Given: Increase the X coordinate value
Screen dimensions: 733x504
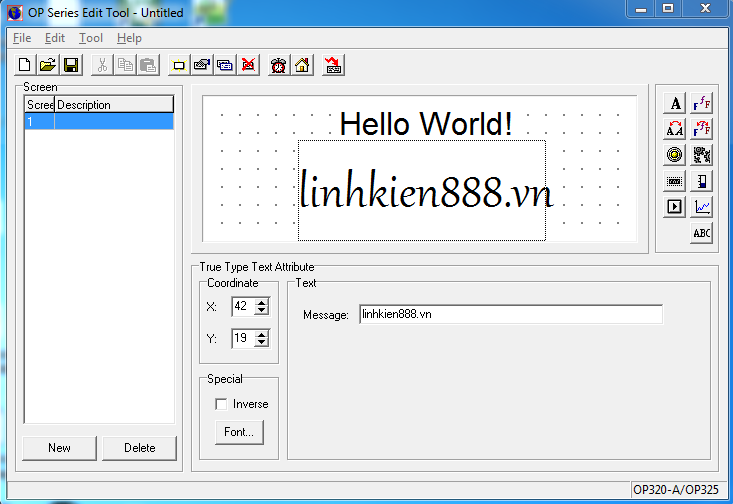Looking at the screenshot, I should pyautogui.click(x=262, y=302).
